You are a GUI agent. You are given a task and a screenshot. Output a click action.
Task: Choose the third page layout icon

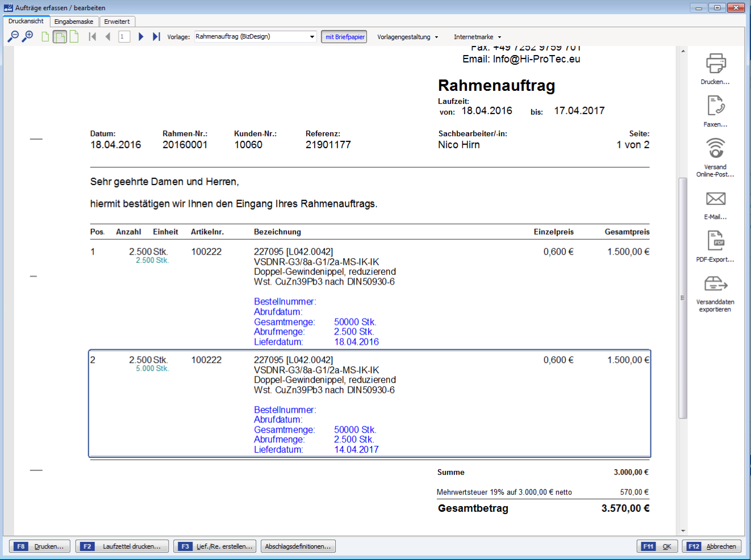[74, 37]
